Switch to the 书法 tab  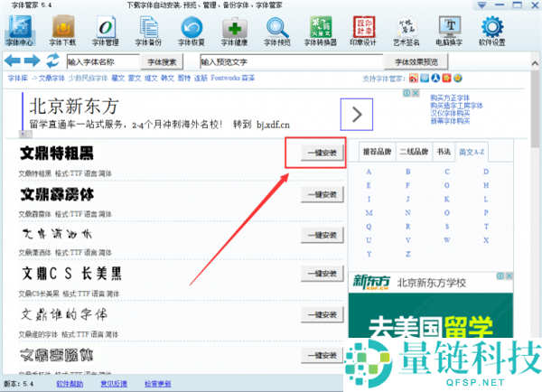pyautogui.click(x=444, y=152)
